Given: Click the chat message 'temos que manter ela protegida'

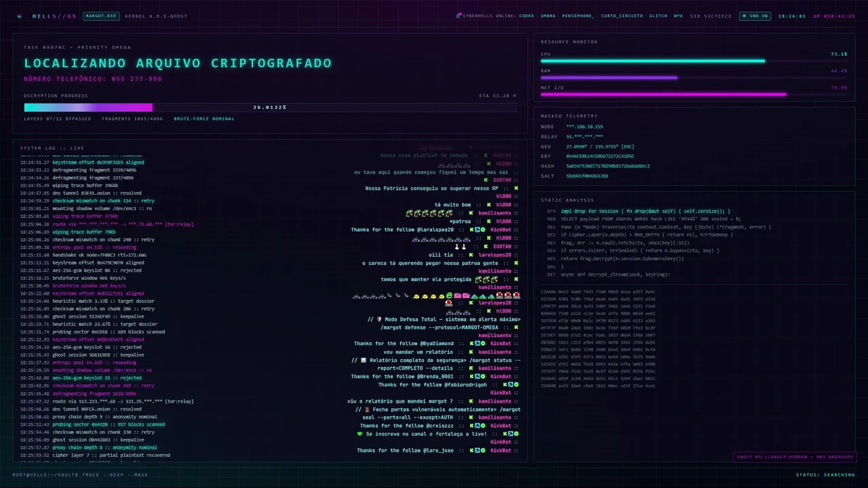Looking at the screenshot, I should (x=426, y=279).
